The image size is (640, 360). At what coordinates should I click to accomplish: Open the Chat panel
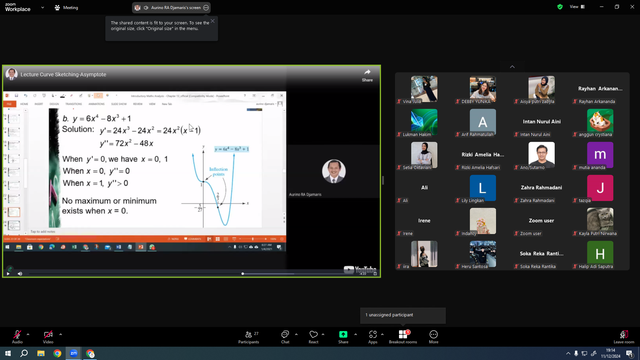[x=285, y=337]
